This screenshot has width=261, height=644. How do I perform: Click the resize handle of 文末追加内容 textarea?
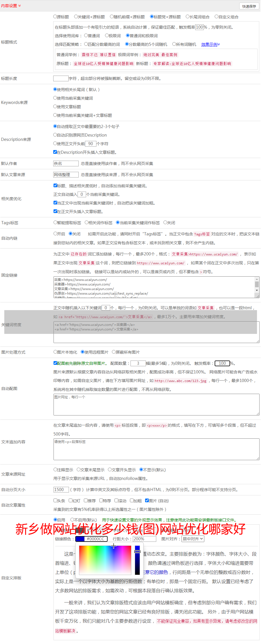coord(258,458)
